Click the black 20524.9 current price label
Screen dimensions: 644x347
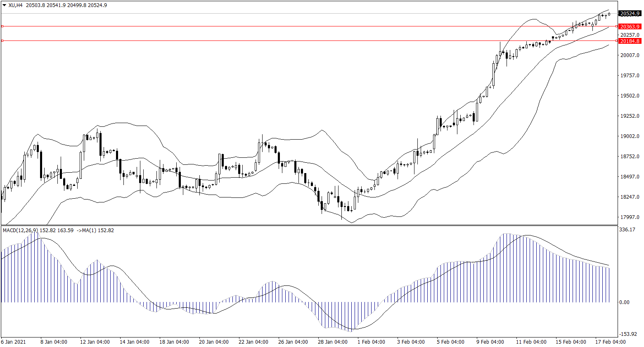(x=630, y=14)
